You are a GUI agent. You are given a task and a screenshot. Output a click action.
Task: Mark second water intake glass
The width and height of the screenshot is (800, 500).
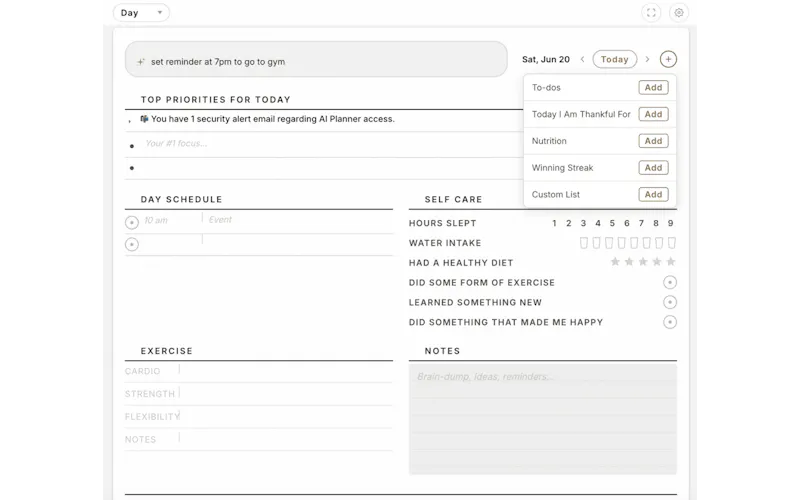click(596, 243)
